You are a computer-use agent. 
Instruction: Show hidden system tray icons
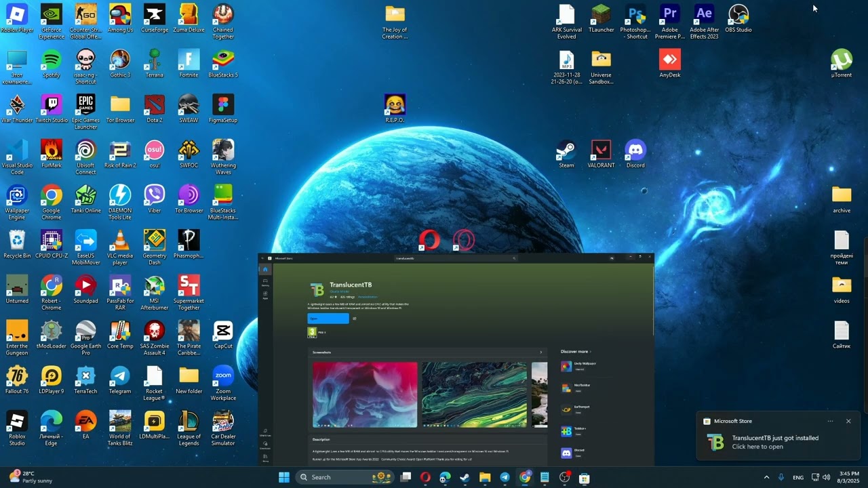(x=766, y=477)
